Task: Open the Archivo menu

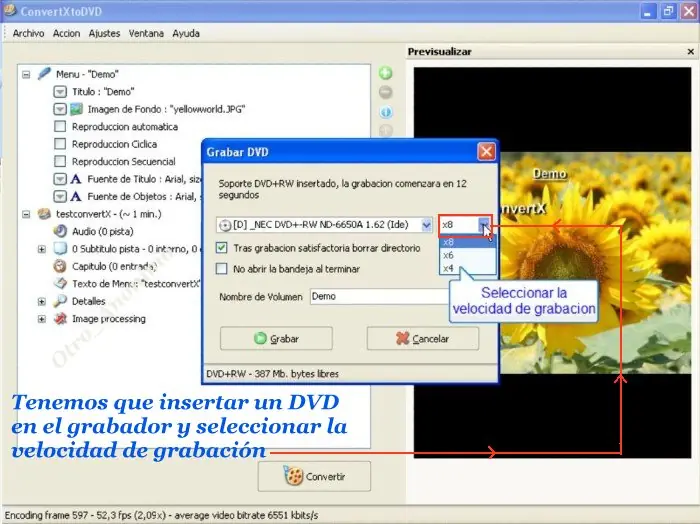Action: tap(29, 33)
